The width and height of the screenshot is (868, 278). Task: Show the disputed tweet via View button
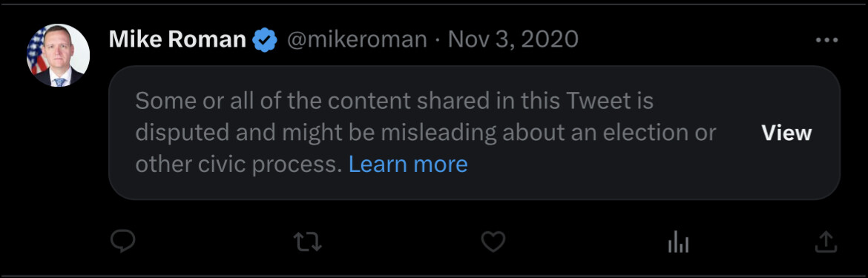(786, 133)
